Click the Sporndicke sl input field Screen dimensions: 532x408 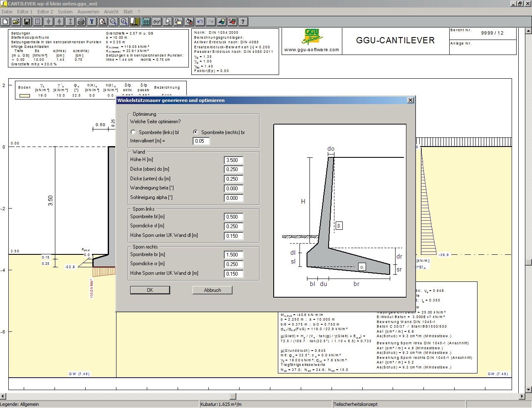click(234, 226)
